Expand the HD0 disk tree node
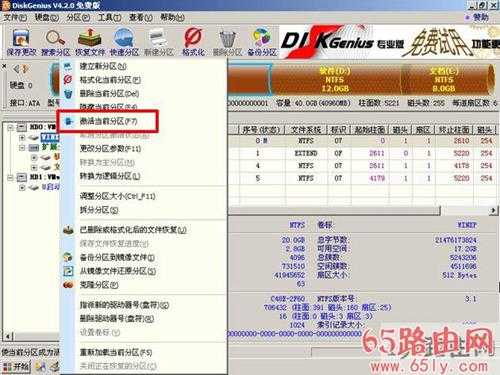This screenshot has height=375, width=500. coord(11,127)
